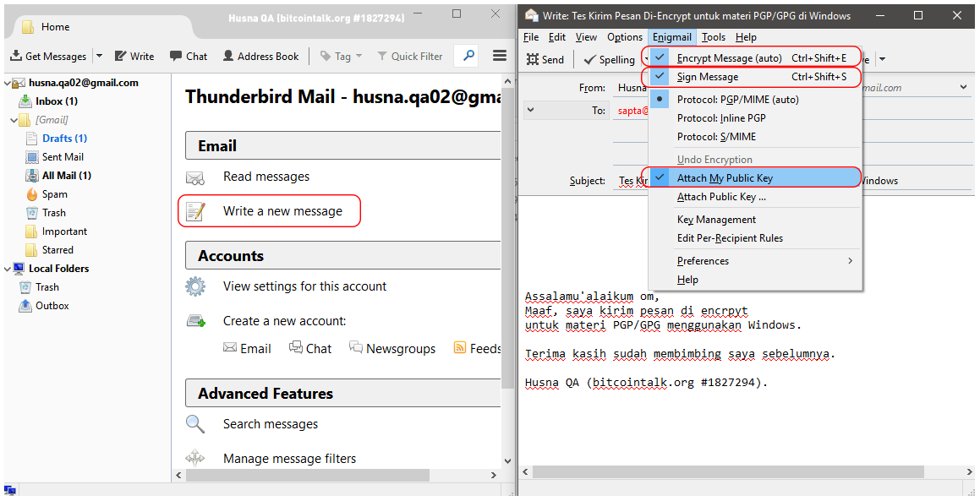Open the Options menu in compose window
This screenshot has height=501, width=980.
point(625,37)
